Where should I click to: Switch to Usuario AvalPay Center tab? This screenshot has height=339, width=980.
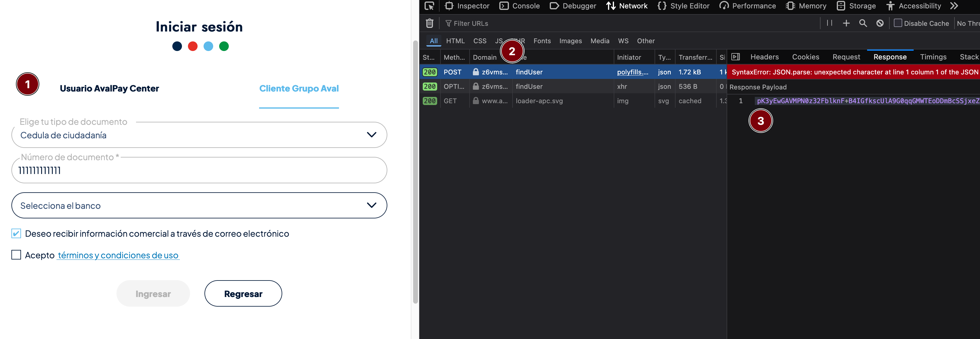(x=109, y=88)
